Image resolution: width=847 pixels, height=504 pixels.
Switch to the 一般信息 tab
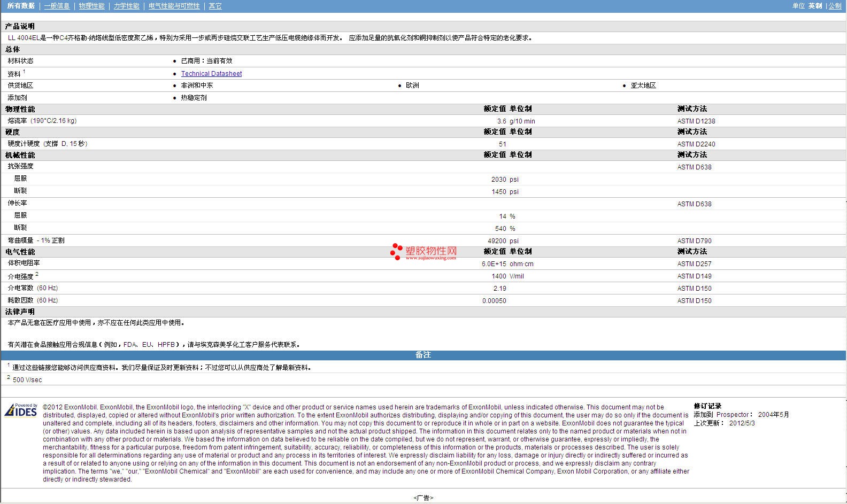pyautogui.click(x=57, y=6)
